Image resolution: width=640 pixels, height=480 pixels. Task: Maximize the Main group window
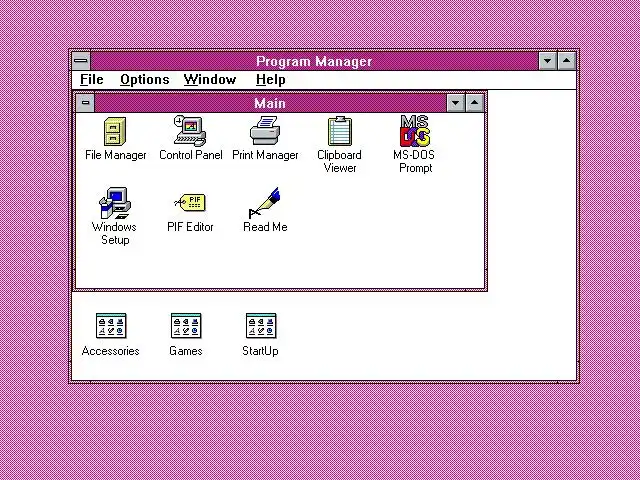pos(475,103)
